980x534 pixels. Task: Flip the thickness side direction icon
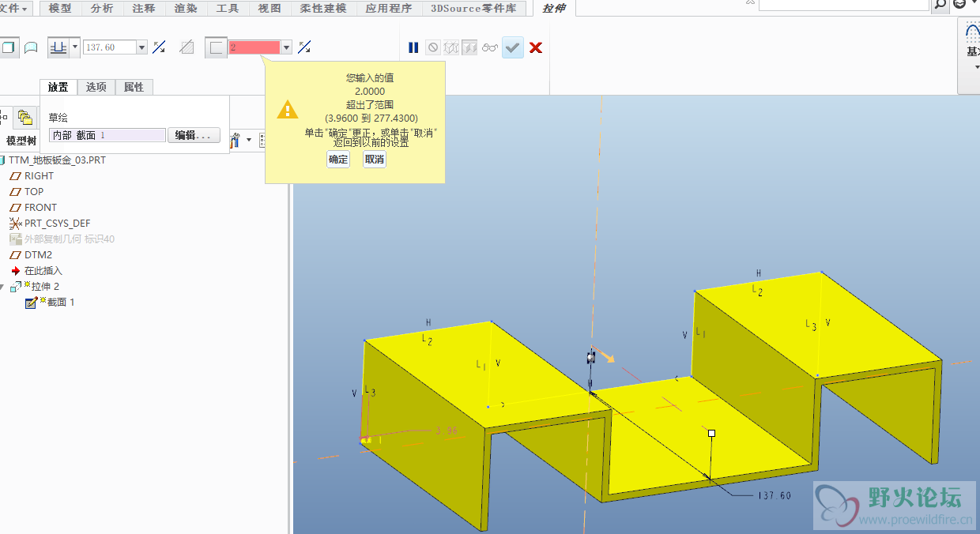click(x=304, y=47)
